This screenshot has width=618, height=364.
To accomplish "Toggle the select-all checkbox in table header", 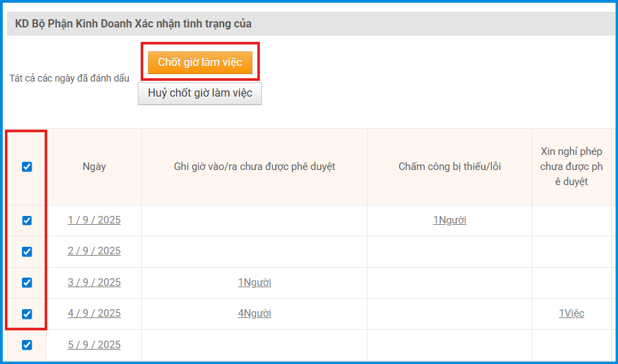I will click(x=27, y=167).
